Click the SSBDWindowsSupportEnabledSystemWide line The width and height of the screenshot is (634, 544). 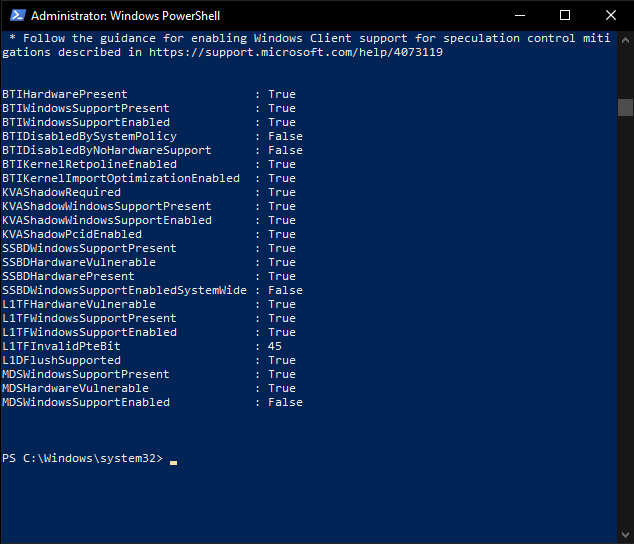tap(152, 290)
